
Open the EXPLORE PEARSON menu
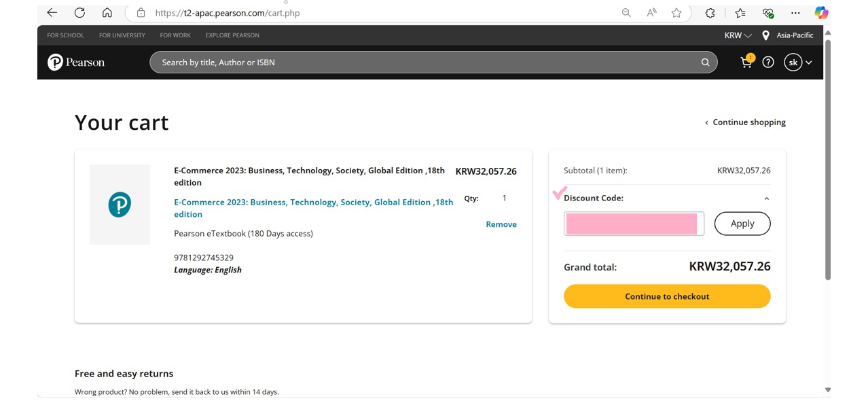coord(232,35)
